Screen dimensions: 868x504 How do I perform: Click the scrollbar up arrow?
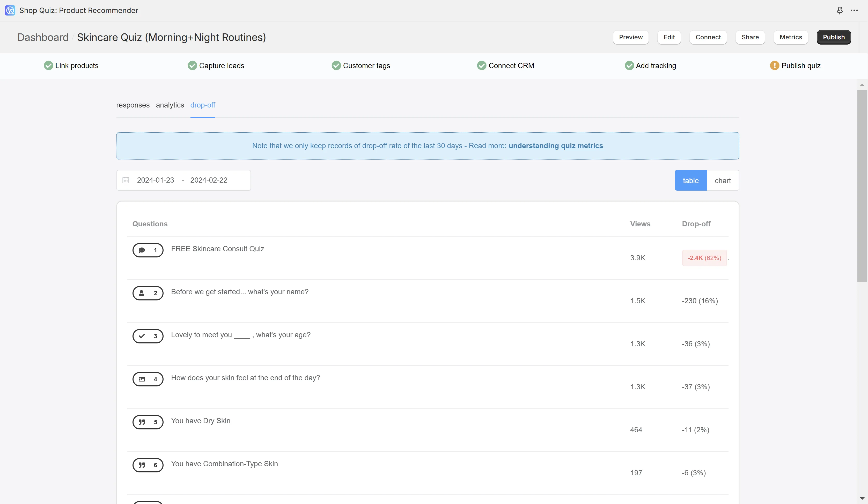(862, 85)
